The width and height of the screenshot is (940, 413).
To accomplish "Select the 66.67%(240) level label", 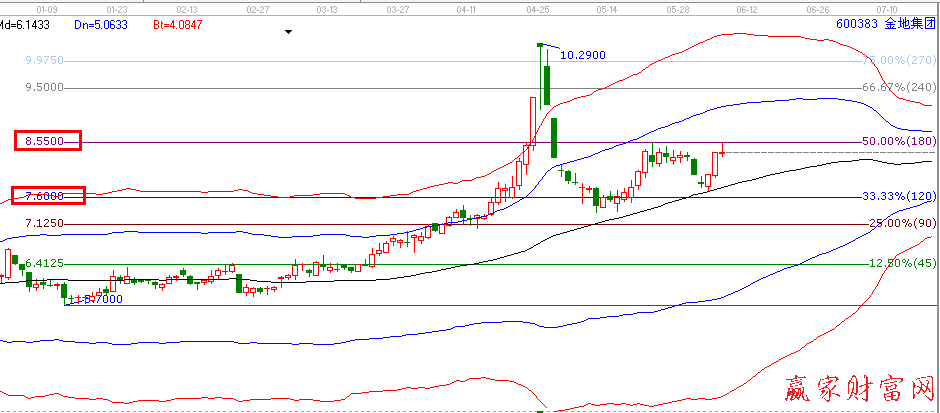I will (897, 87).
